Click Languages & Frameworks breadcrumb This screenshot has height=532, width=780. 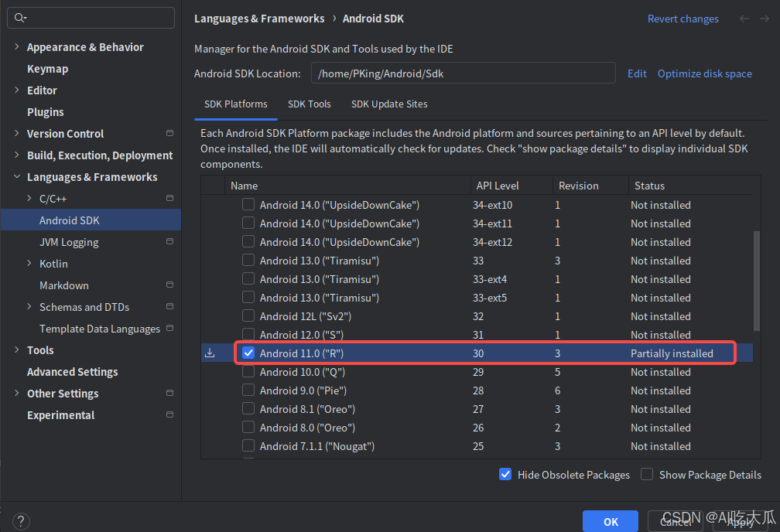(x=259, y=19)
